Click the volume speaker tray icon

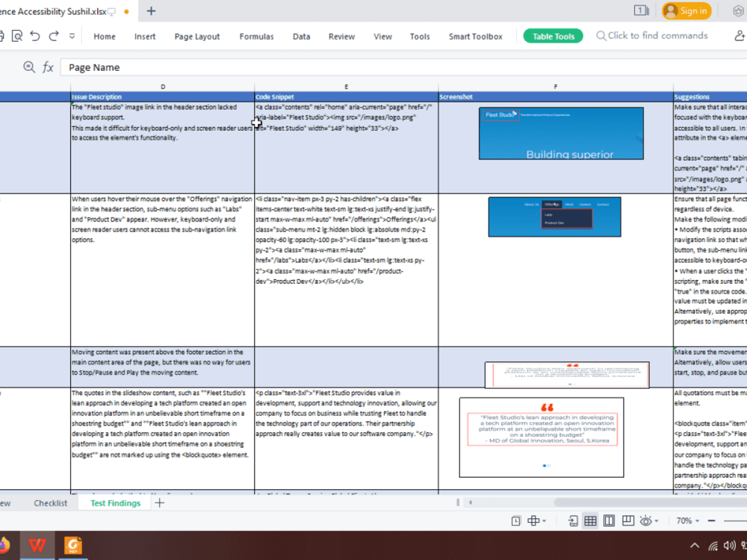click(729, 546)
